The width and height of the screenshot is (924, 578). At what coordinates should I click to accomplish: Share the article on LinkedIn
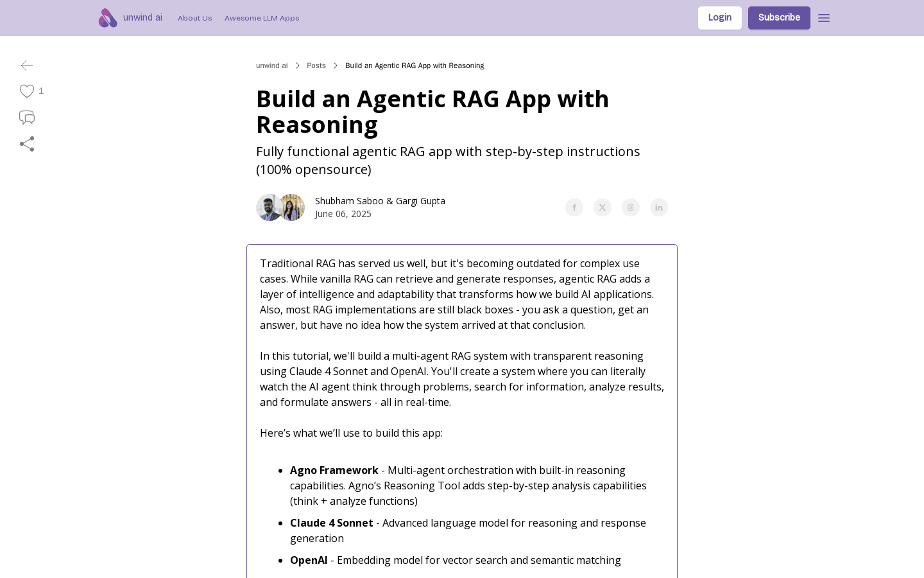659,207
